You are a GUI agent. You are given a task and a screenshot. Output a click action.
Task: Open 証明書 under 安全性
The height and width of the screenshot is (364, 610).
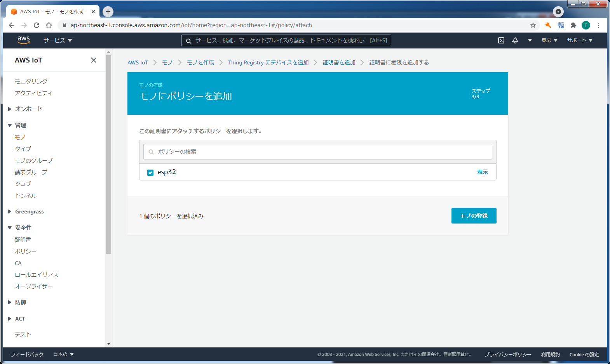tap(23, 240)
